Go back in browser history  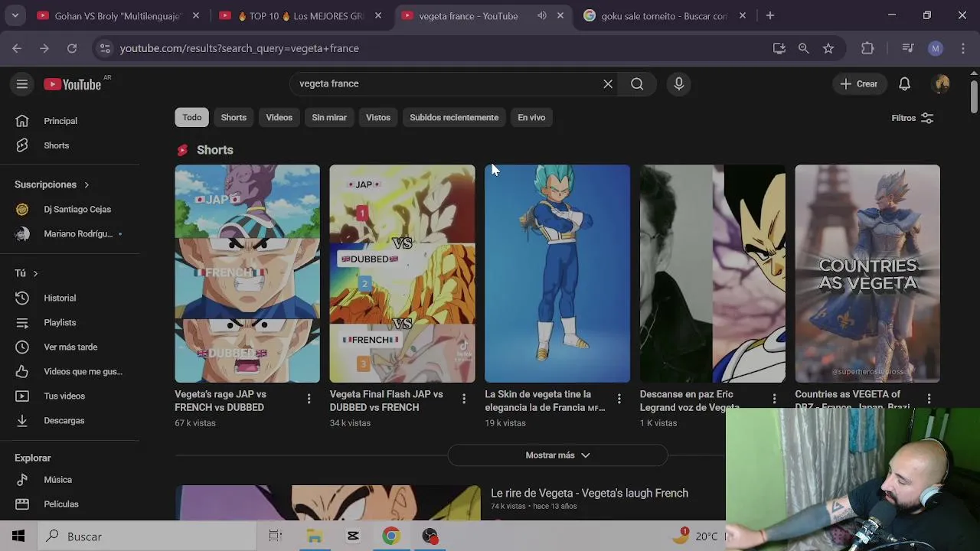point(17,48)
